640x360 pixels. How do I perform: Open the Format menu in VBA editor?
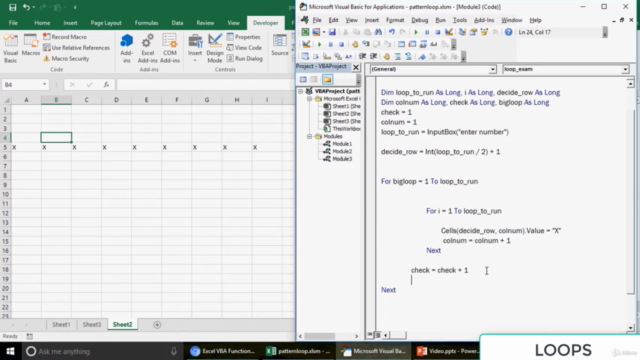pyautogui.click(x=395, y=20)
